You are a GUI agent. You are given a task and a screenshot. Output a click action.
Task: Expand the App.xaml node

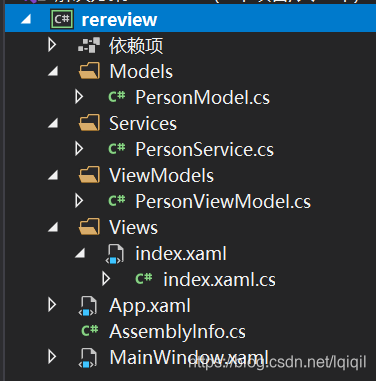point(52,305)
